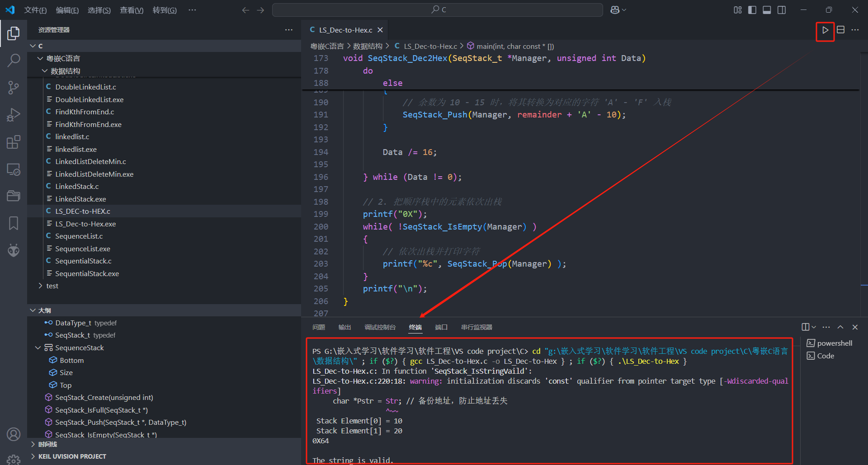The image size is (868, 465).
Task: Open the Source Control view
Action: [x=14, y=88]
